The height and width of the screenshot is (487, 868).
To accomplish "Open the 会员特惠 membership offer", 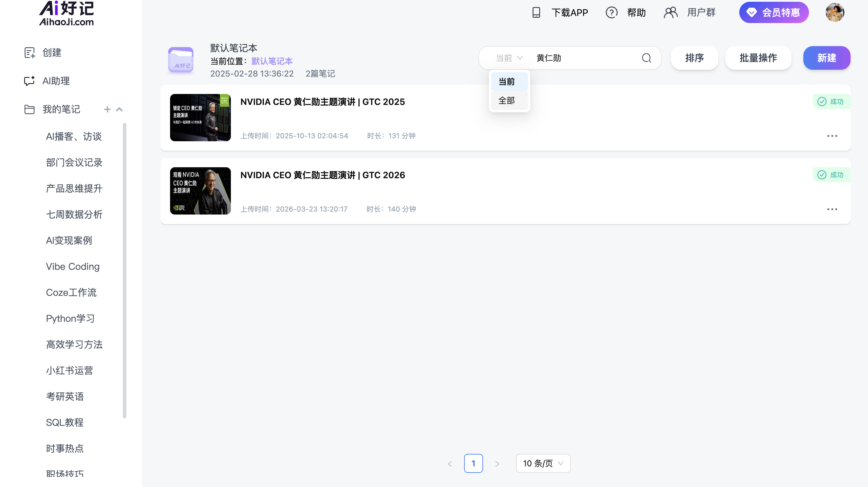I will coord(774,12).
